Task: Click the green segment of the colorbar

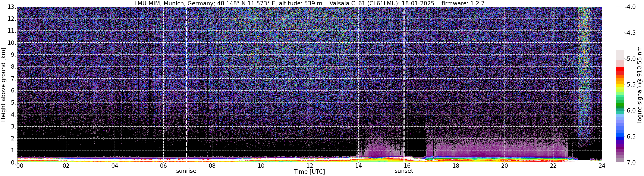Action: 620,104
